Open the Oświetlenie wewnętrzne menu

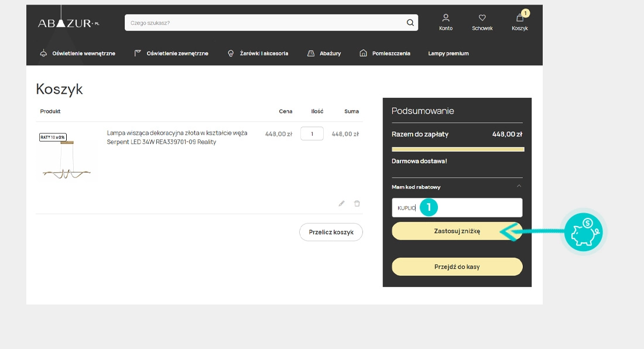[77, 53]
